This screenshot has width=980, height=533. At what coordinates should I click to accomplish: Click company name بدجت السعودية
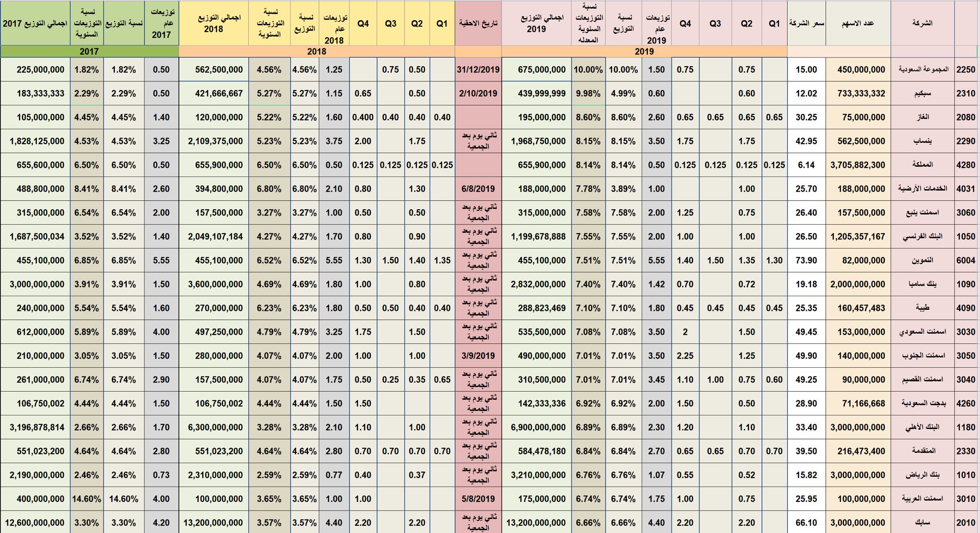tap(923, 404)
